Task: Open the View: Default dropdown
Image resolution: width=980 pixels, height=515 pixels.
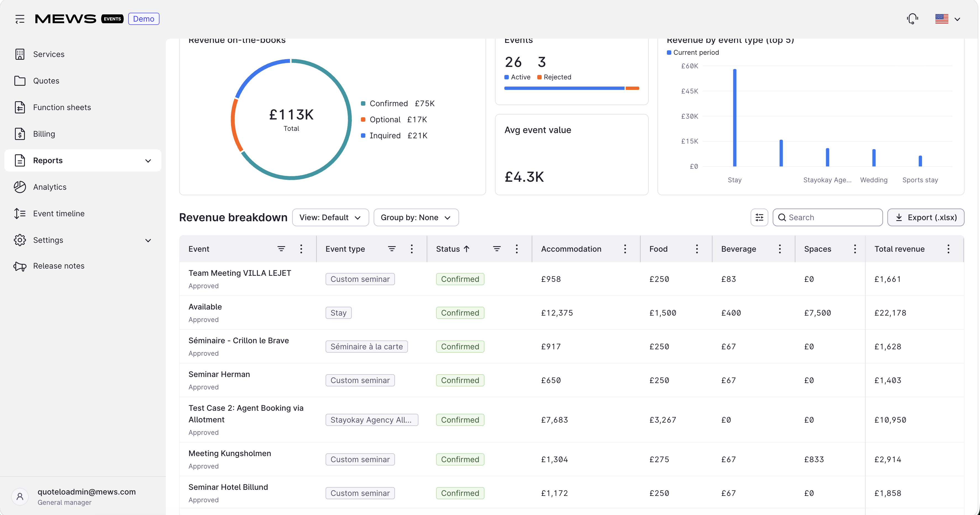Action: pos(330,217)
